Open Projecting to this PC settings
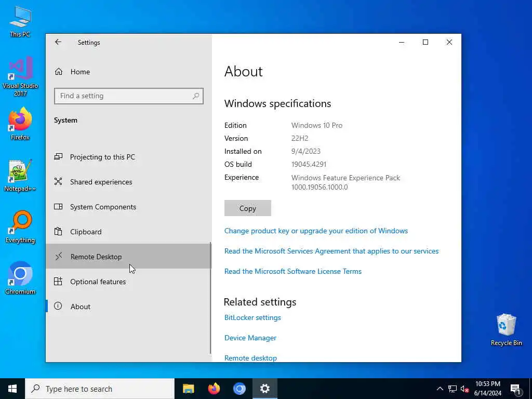The image size is (532, 399). (x=128, y=157)
